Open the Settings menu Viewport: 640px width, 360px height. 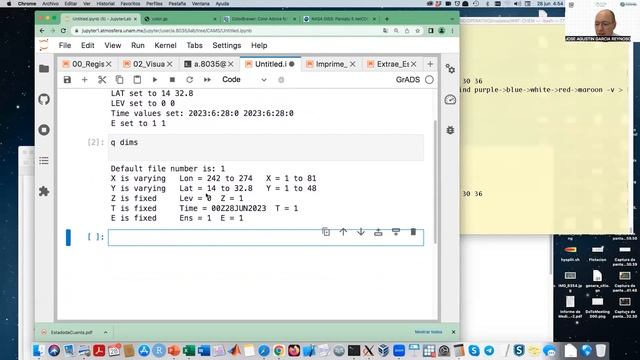tap(227, 45)
